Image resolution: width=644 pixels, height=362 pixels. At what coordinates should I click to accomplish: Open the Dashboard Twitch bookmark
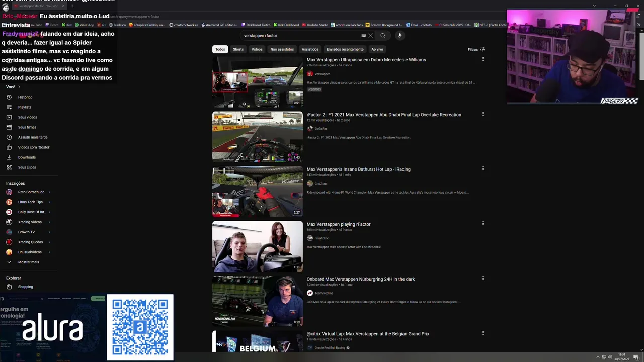[256, 25]
